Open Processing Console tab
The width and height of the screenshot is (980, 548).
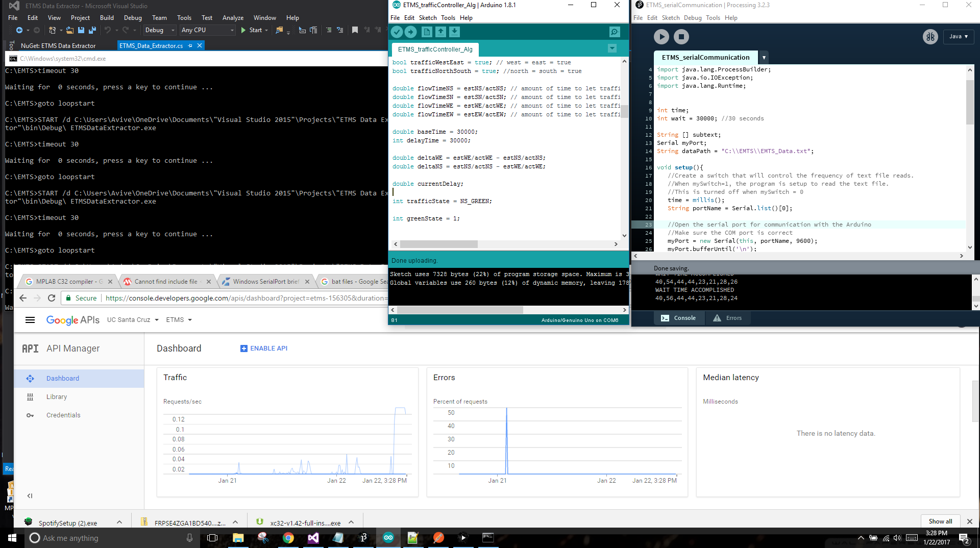click(678, 318)
